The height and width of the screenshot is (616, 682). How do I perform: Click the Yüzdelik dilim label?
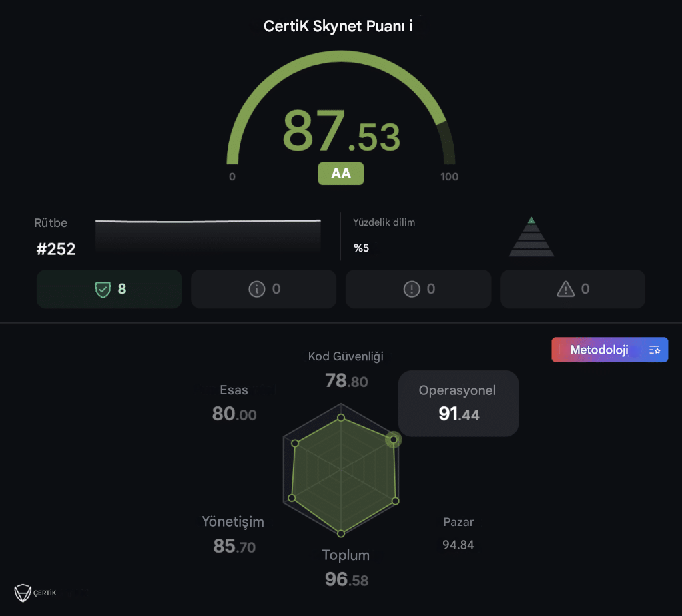click(384, 222)
